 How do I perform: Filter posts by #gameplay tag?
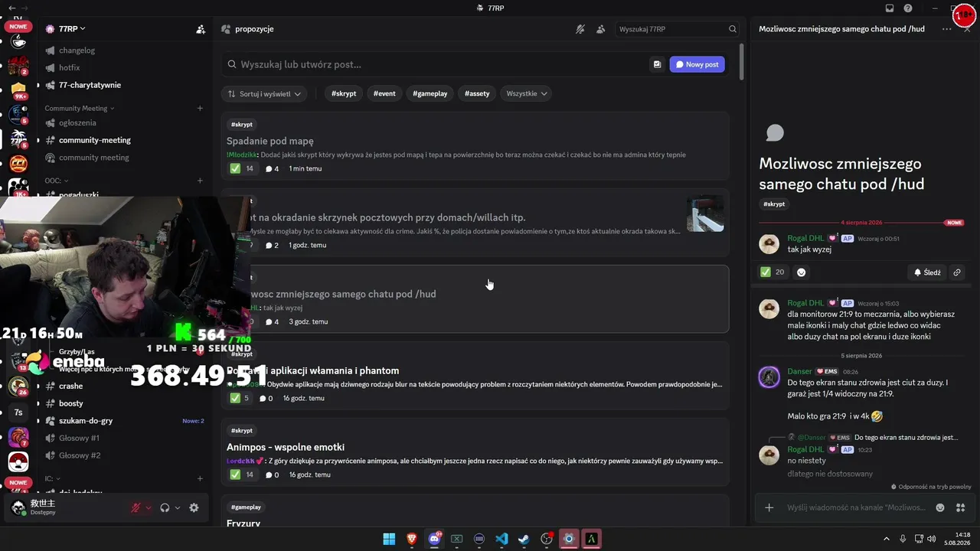430,93
